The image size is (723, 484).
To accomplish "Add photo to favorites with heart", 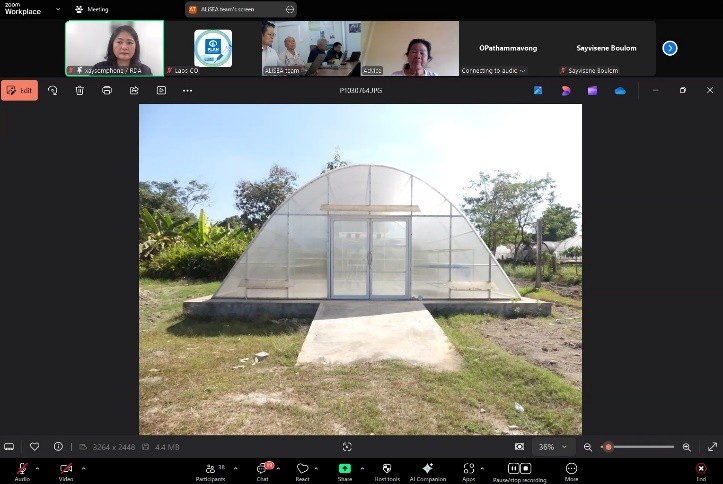I will pos(35,447).
